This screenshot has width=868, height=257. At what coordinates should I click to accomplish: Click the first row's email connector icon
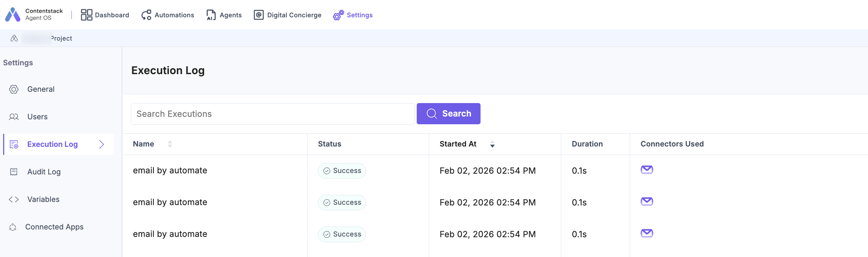pos(647,170)
